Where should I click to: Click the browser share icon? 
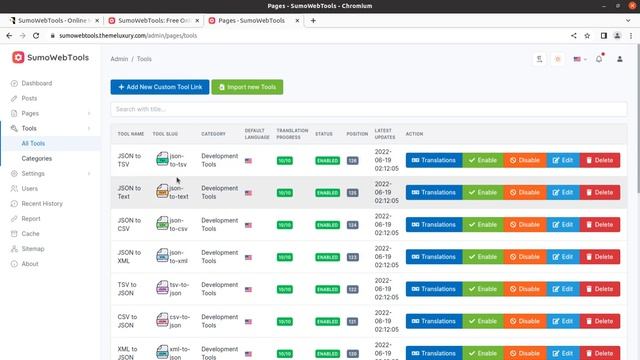(x=573, y=36)
